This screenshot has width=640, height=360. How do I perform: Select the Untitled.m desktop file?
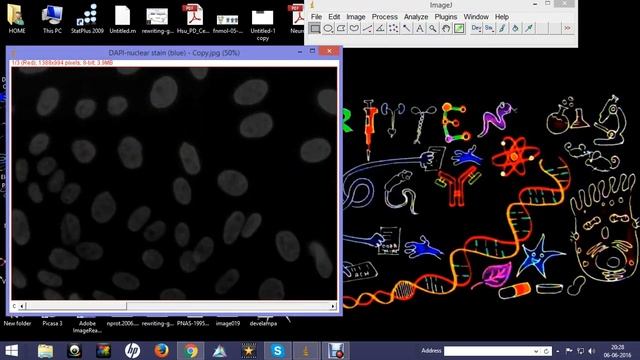tap(122, 19)
